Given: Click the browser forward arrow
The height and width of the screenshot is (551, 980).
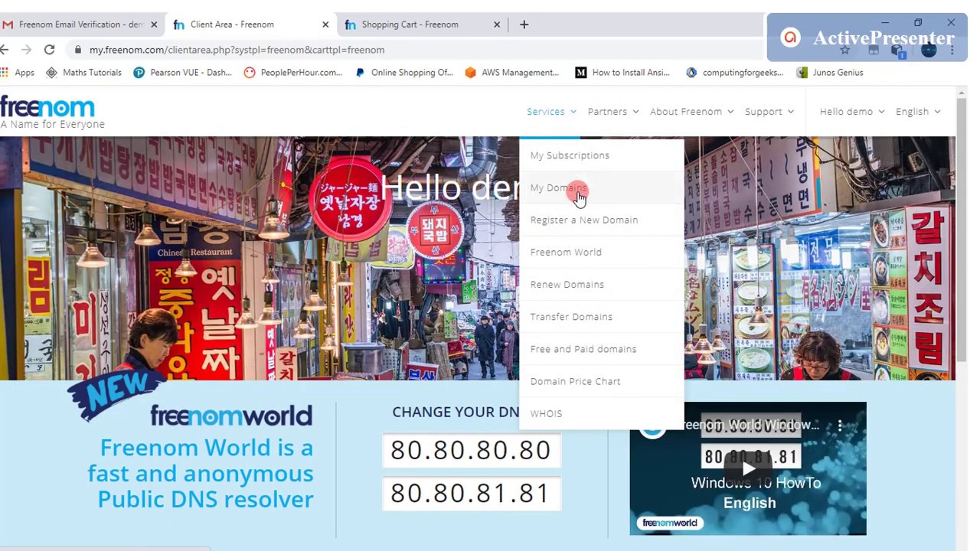Looking at the screenshot, I should (26, 50).
